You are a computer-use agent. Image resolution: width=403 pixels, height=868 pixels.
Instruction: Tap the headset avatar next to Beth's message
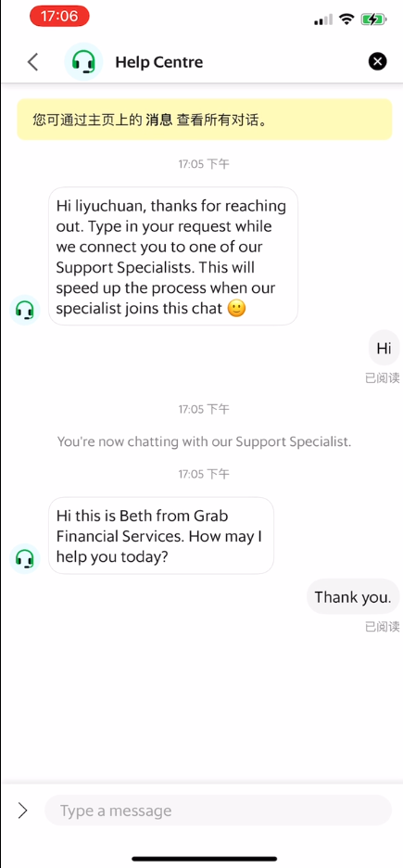(x=25, y=558)
